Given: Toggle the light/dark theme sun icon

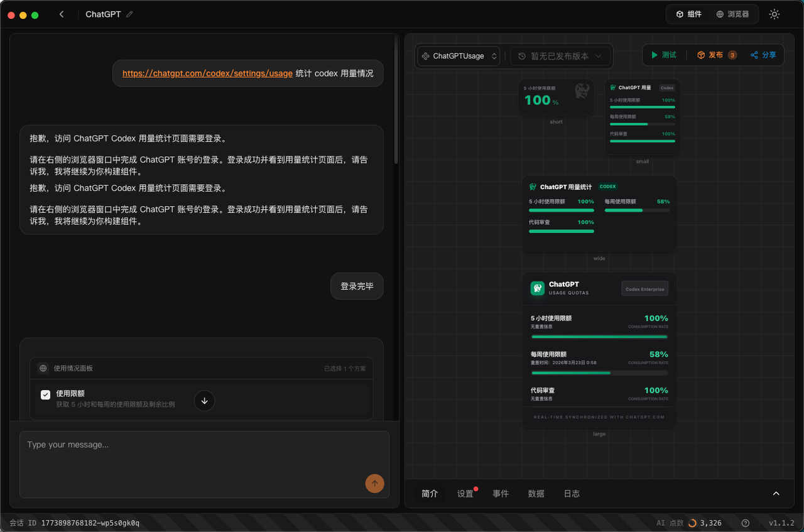Looking at the screenshot, I should click(x=774, y=14).
